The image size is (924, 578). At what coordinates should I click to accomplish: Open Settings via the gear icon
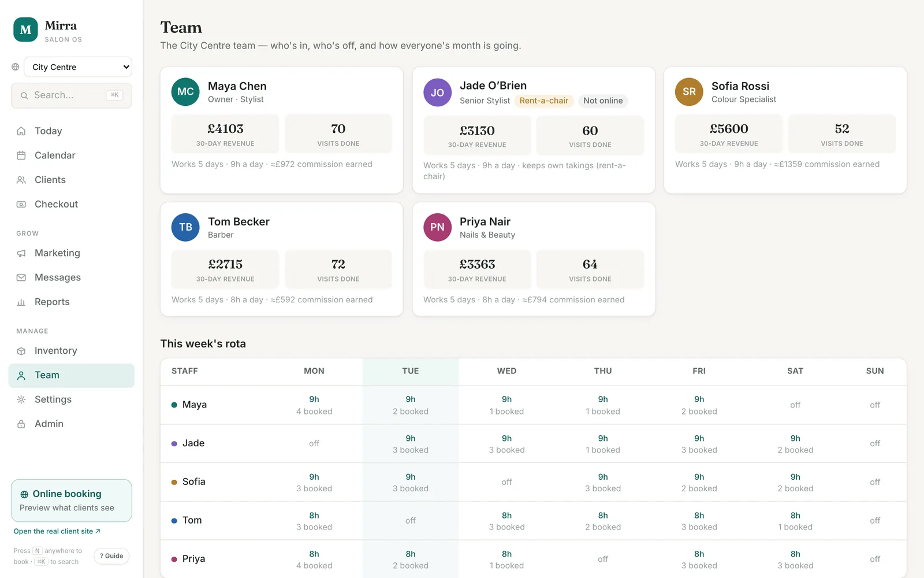coord(21,399)
